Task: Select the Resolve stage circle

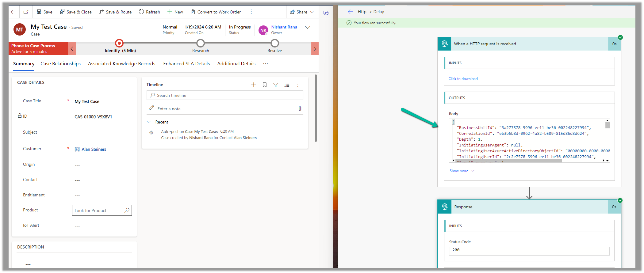Action: (x=274, y=43)
